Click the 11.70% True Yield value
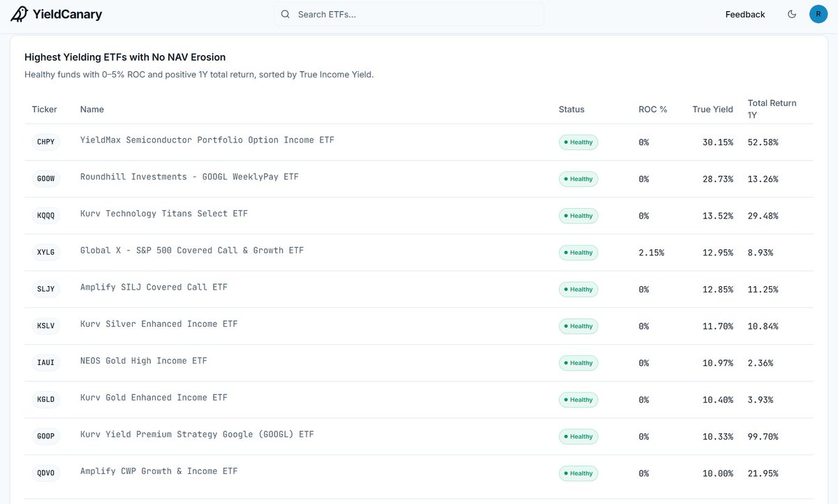The width and height of the screenshot is (838, 504). pyautogui.click(x=718, y=326)
